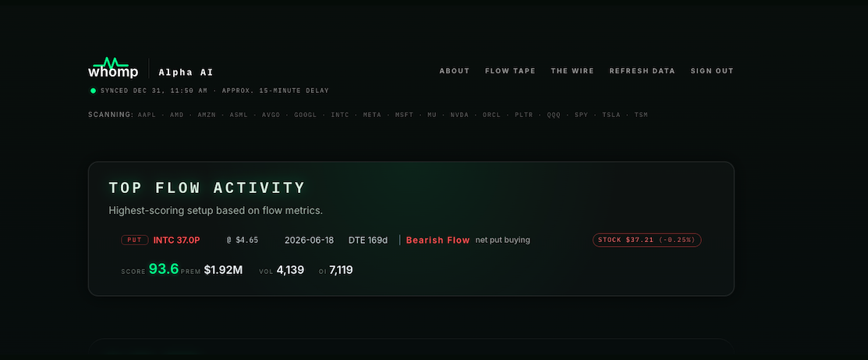Click REFRESH DATA in the navigation

point(642,71)
